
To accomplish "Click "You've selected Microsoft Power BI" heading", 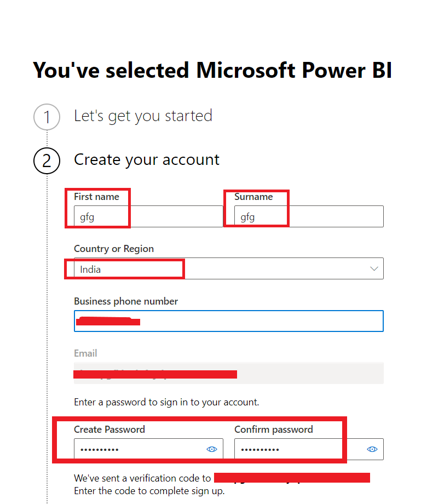I will click(212, 71).
